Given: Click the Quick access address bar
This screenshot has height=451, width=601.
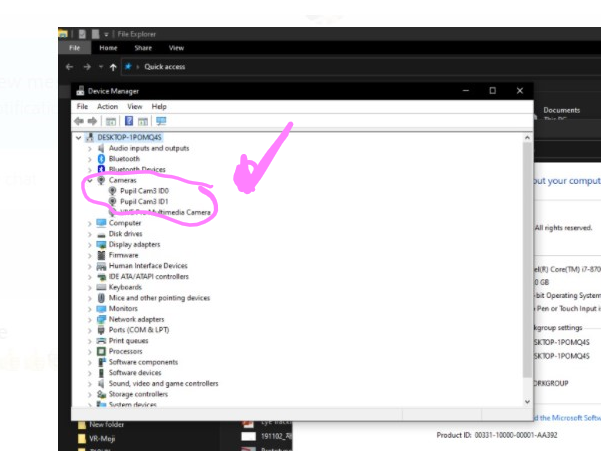Looking at the screenshot, I should pyautogui.click(x=361, y=67).
